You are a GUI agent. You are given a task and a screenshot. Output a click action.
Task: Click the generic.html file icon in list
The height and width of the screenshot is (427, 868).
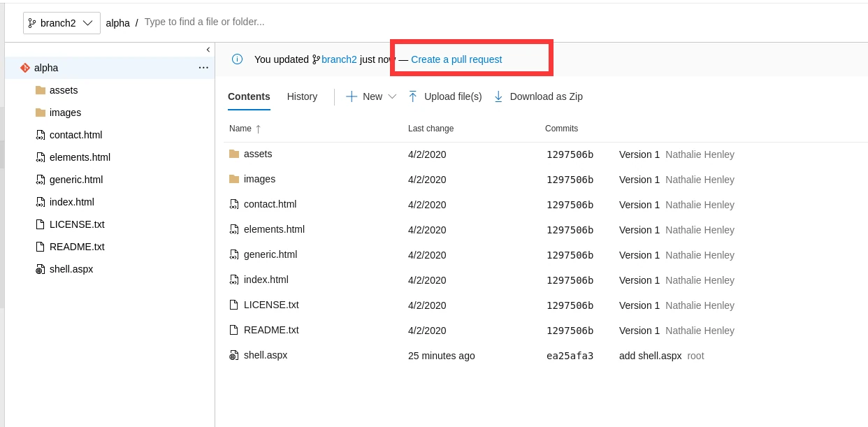pyautogui.click(x=234, y=254)
